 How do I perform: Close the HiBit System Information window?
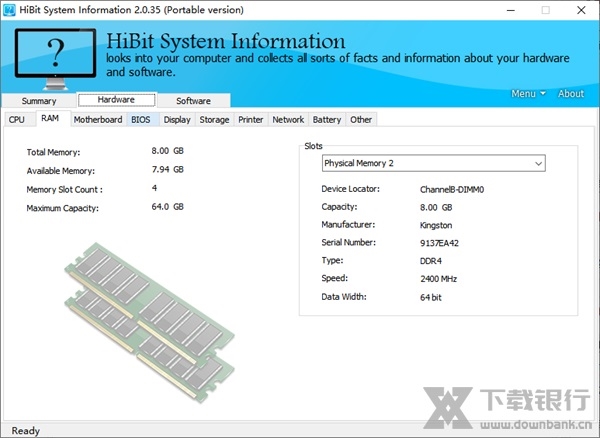point(581,10)
